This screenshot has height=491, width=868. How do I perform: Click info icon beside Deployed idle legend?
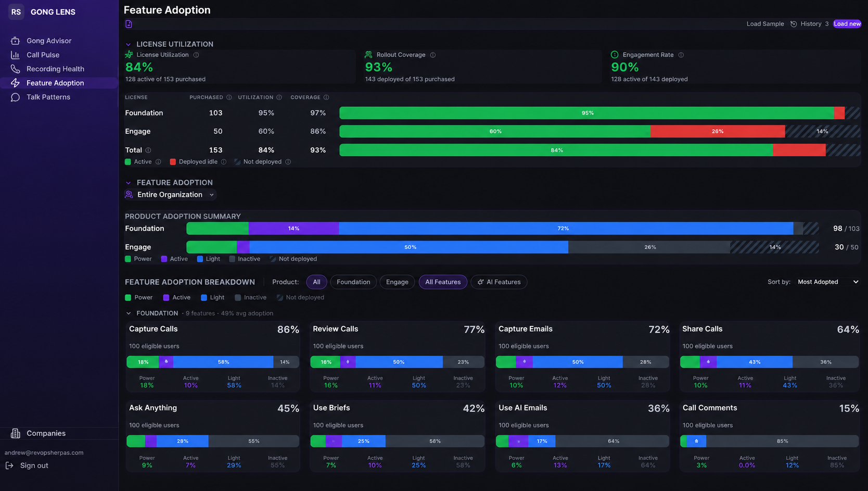tap(224, 162)
